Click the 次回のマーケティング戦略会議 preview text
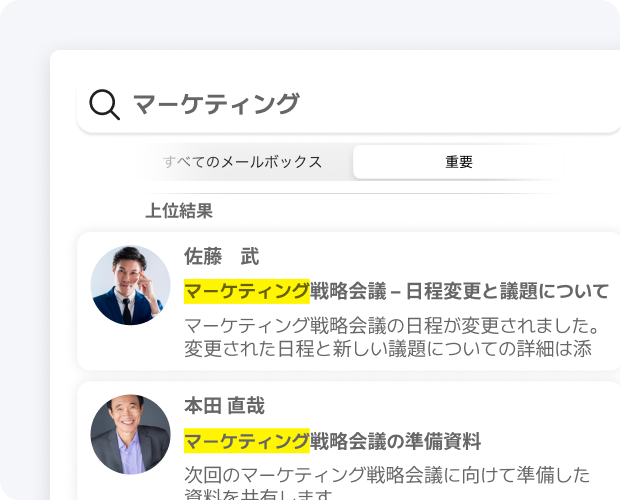This screenshot has width=620, height=500. point(386,474)
